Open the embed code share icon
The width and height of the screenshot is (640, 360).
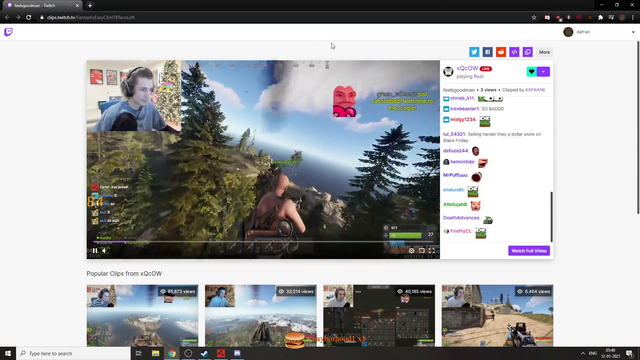[514, 52]
